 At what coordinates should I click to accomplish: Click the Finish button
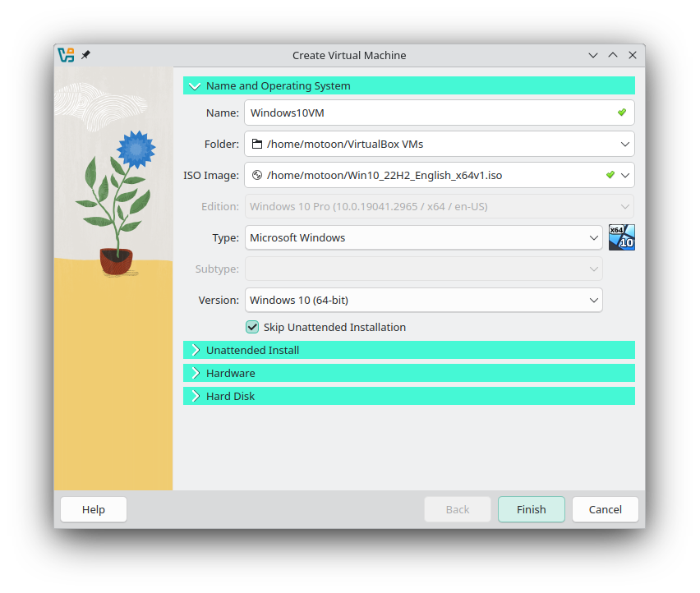click(532, 509)
